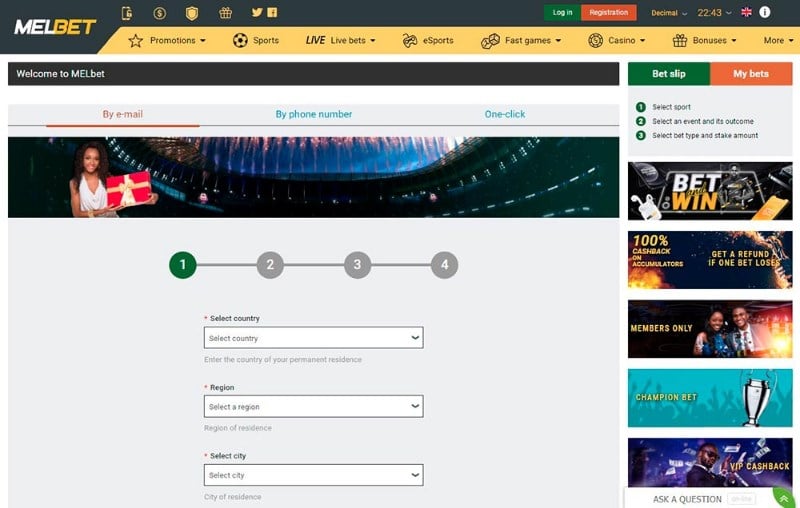The height and width of the screenshot is (508, 800).
Task: Open the Decimal odds format dropdown
Action: coord(669,13)
